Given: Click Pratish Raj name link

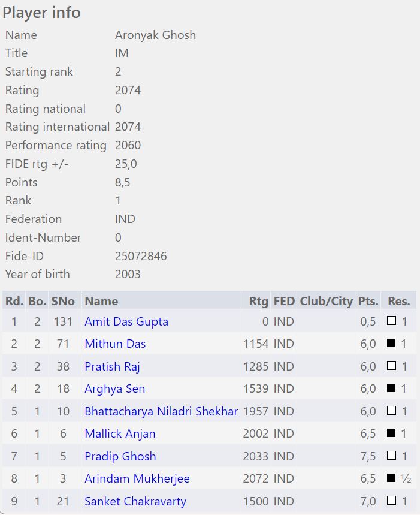Looking at the screenshot, I should (x=112, y=366).
